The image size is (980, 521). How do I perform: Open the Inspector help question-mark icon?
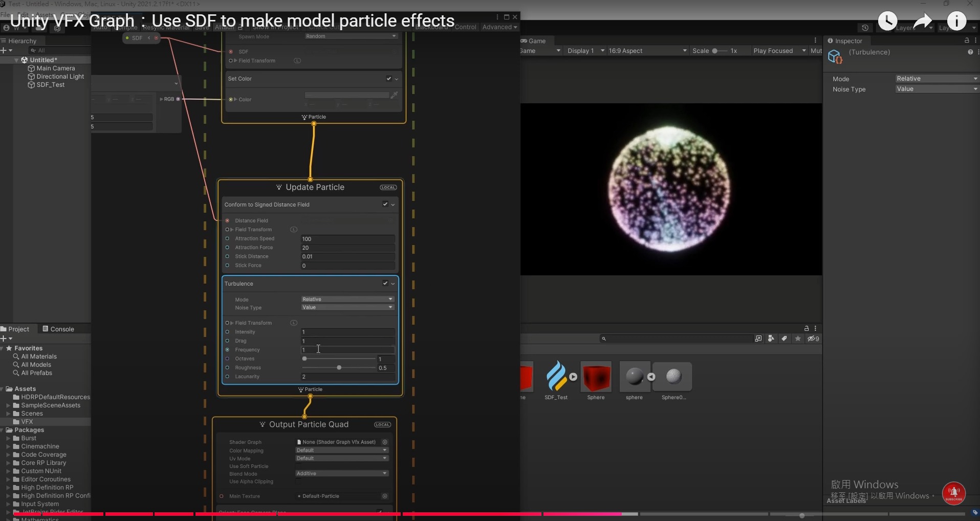(x=970, y=52)
